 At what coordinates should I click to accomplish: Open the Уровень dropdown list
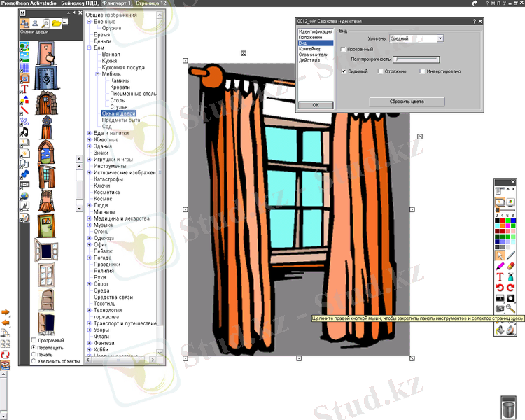pyautogui.click(x=440, y=39)
